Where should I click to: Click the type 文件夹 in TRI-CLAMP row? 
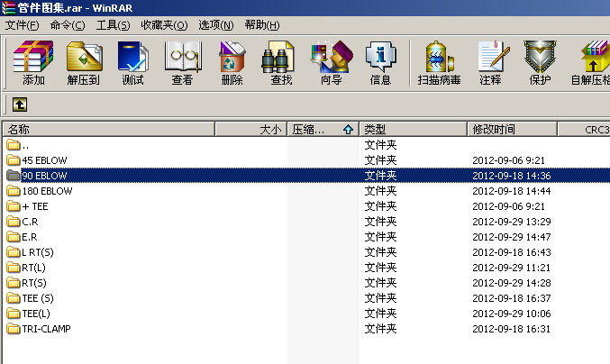(380, 329)
